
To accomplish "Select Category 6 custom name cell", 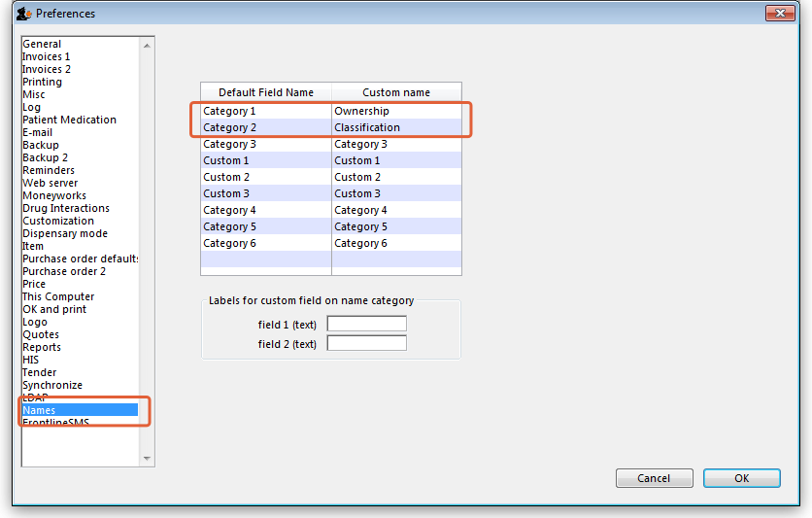I will tap(395, 243).
